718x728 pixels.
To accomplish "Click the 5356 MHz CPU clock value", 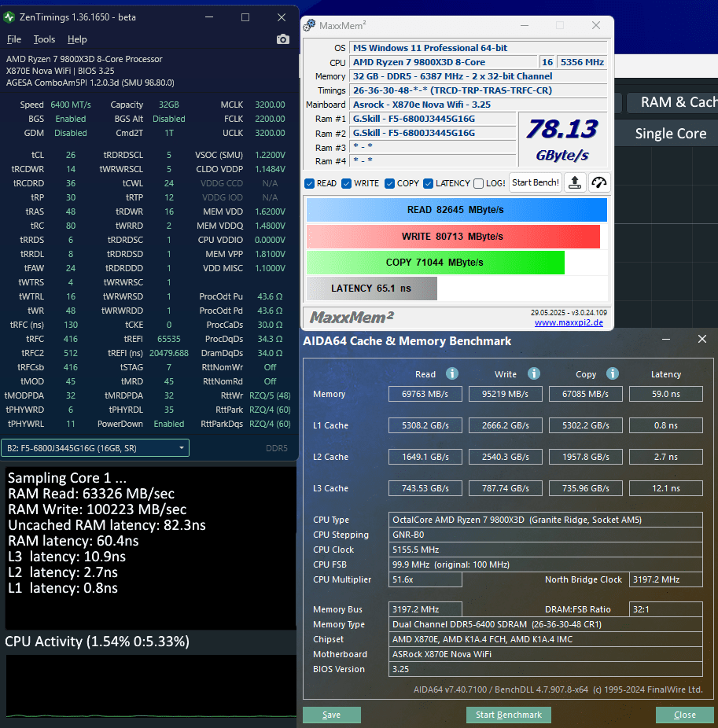I will pyautogui.click(x=582, y=62).
